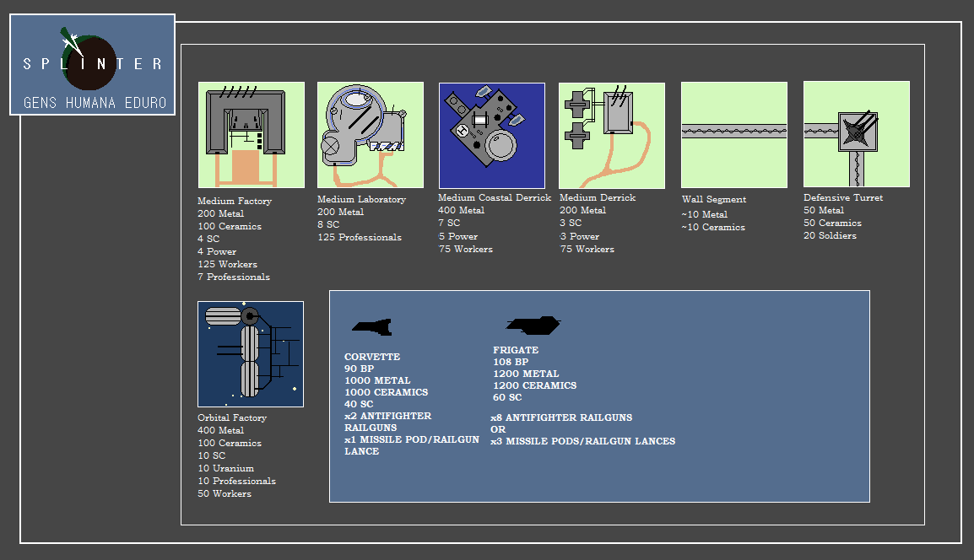The image size is (974, 560).
Task: Choose the Medium Coastal Derrick tile
Action: (x=491, y=136)
